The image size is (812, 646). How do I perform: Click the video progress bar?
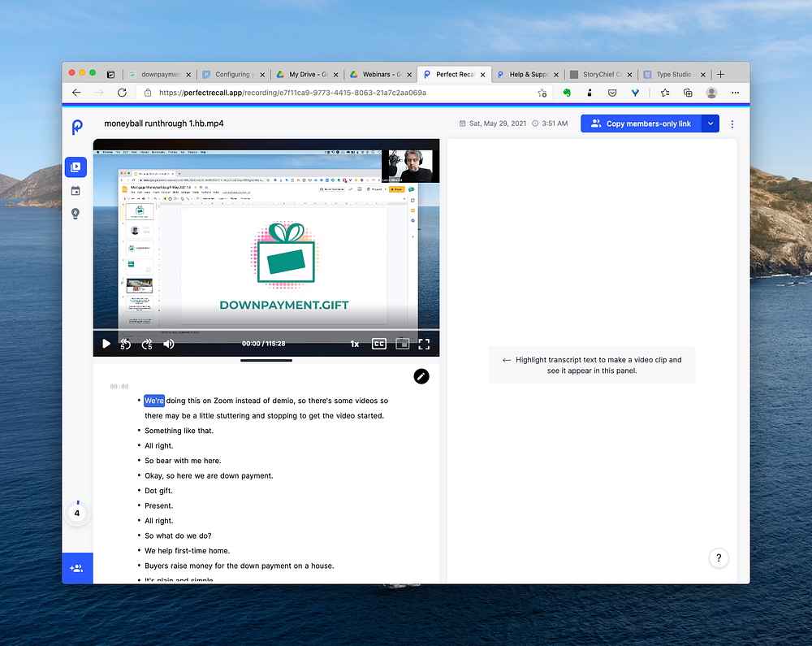[266, 330]
